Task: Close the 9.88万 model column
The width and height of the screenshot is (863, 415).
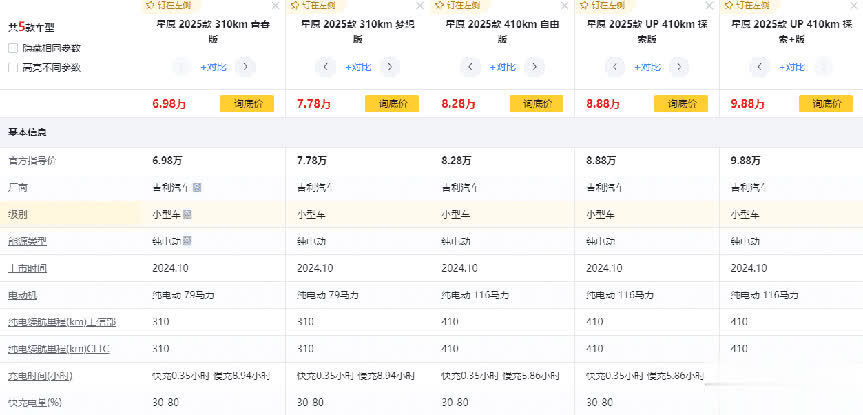Action: click(x=855, y=5)
